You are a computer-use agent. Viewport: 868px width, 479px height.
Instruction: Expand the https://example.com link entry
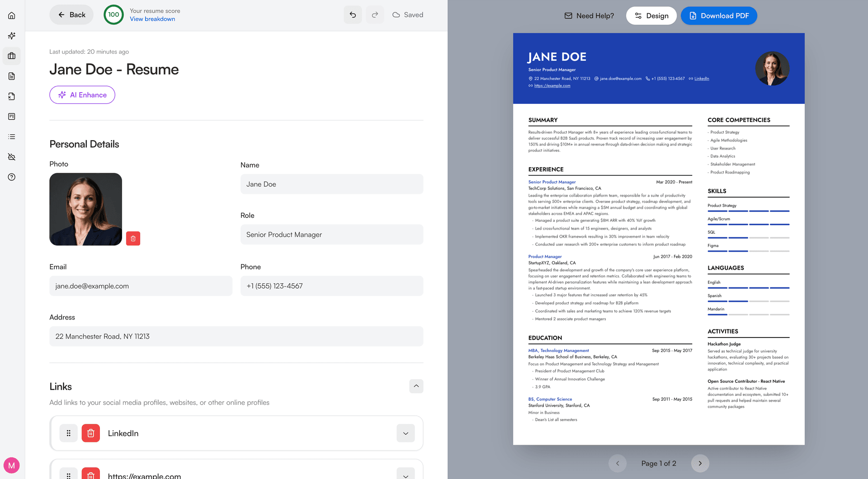coord(406,475)
